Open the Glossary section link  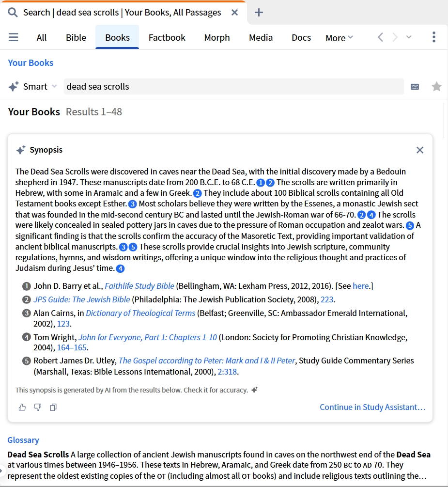23,440
